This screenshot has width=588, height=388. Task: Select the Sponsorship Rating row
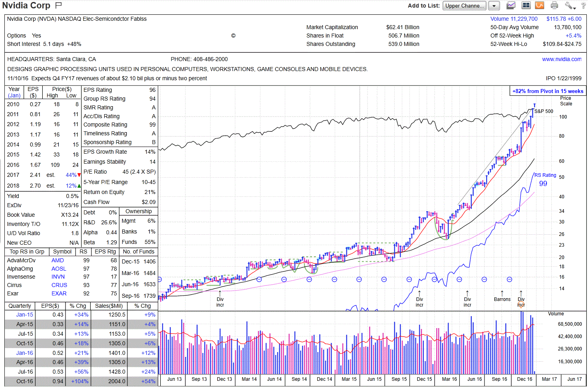(x=119, y=142)
